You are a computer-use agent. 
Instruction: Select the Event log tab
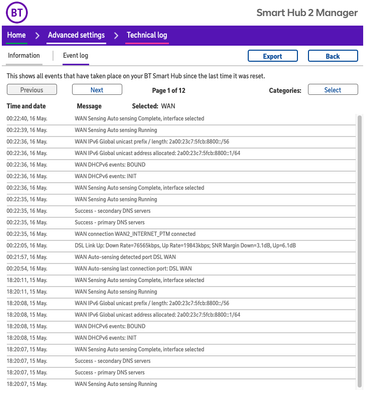pyautogui.click(x=76, y=55)
